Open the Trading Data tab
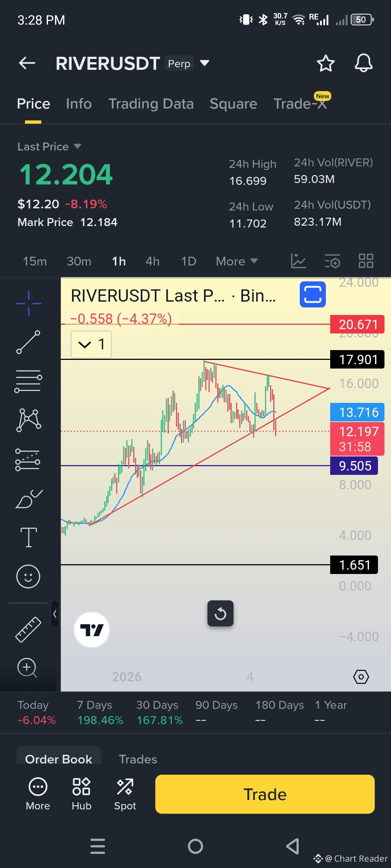The image size is (391, 868). click(x=151, y=104)
